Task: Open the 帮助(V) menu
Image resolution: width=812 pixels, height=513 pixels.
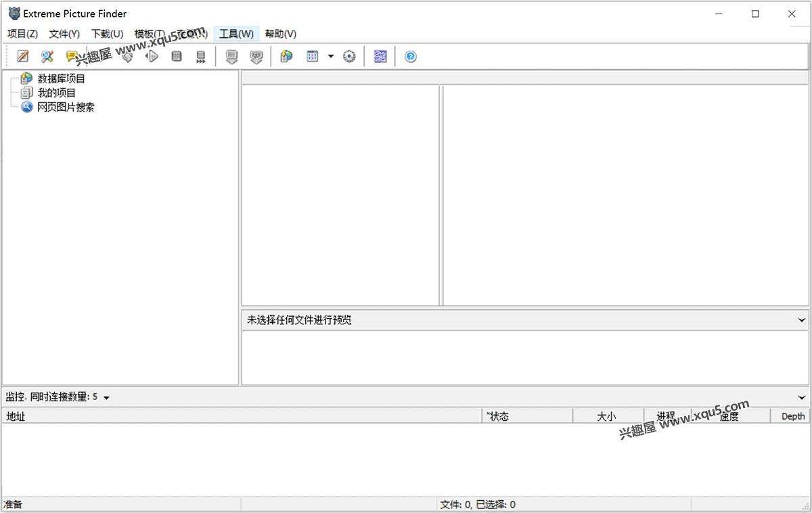Action: 280,34
